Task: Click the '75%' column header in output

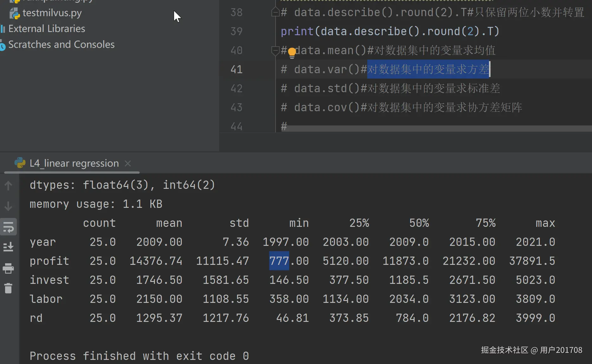Action: pos(485,223)
